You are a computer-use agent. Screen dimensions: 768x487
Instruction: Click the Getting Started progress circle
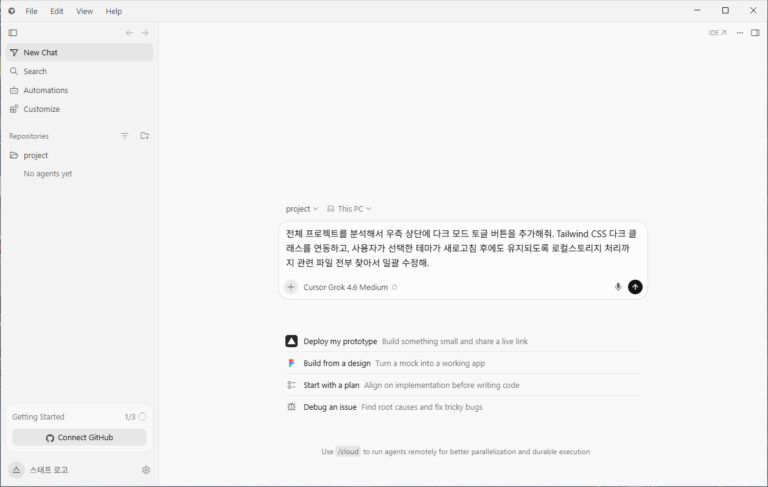[x=143, y=417]
